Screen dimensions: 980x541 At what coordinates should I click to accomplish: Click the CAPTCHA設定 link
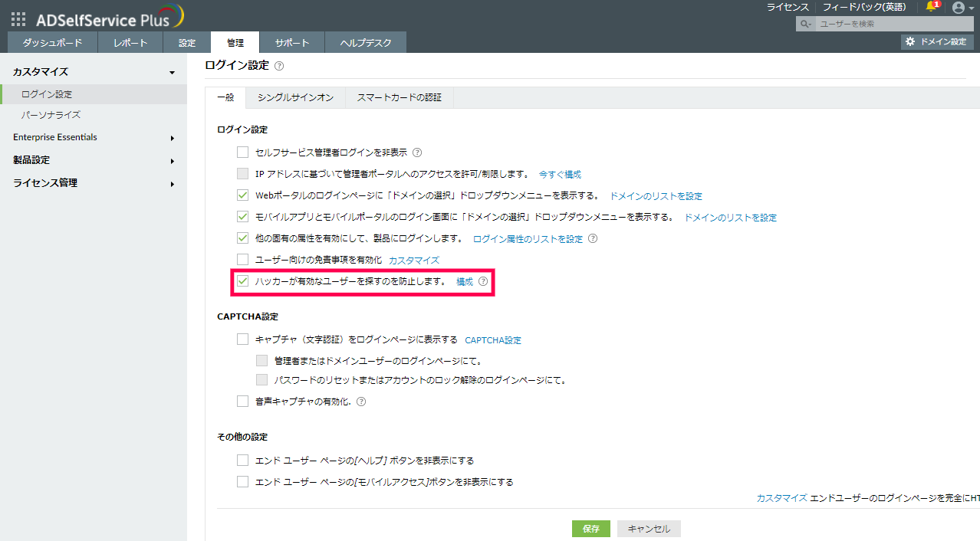pyautogui.click(x=493, y=339)
